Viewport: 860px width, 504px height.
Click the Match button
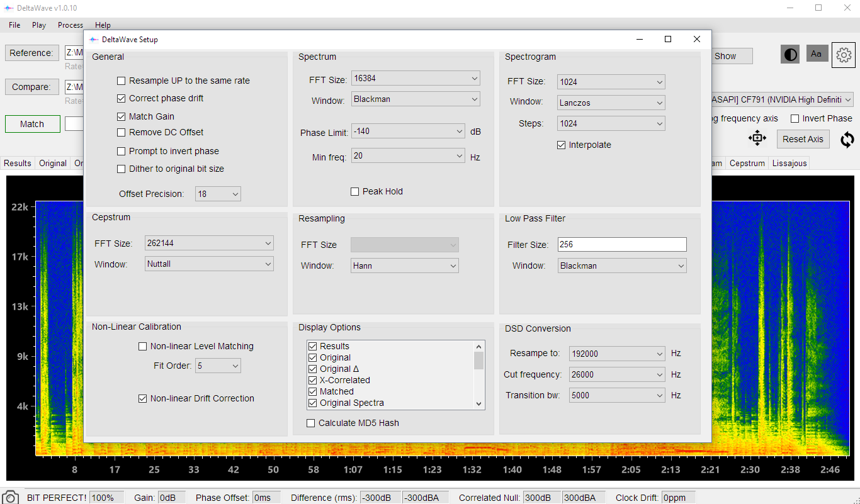32,124
